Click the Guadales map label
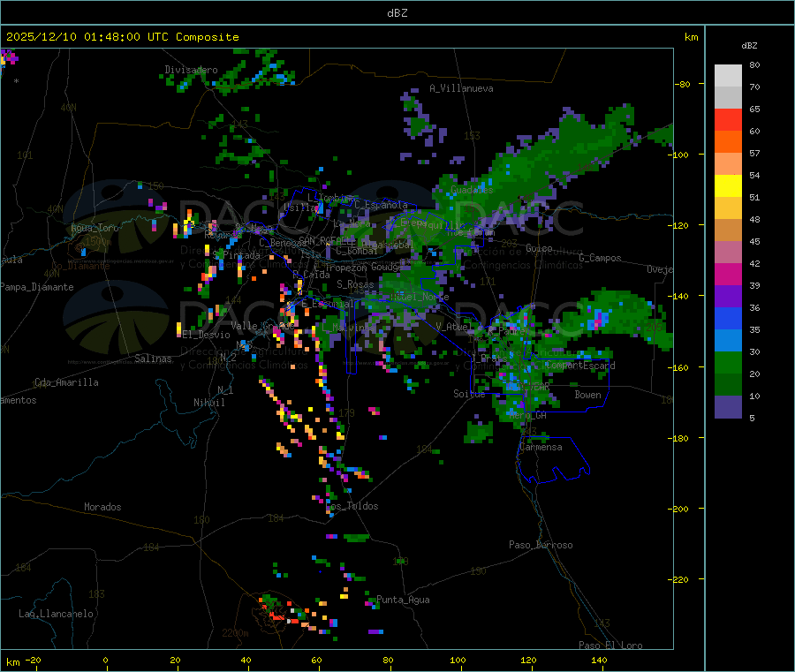 click(x=472, y=190)
